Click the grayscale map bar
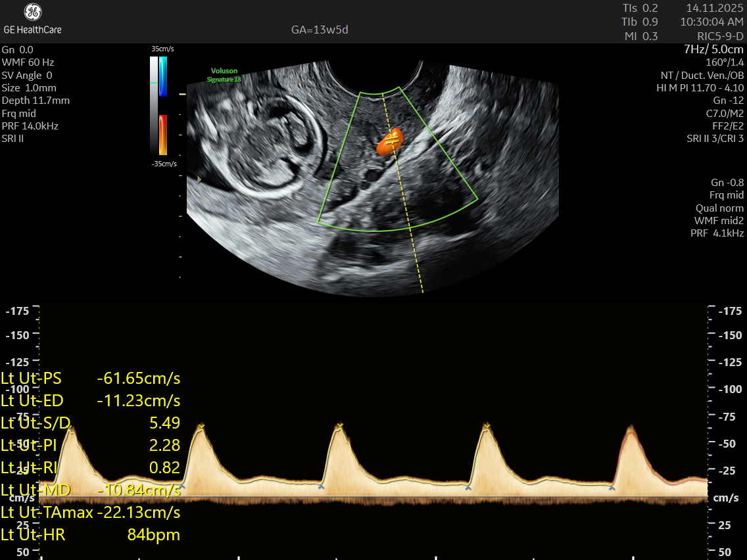This screenshot has height=560, width=747. click(x=154, y=105)
